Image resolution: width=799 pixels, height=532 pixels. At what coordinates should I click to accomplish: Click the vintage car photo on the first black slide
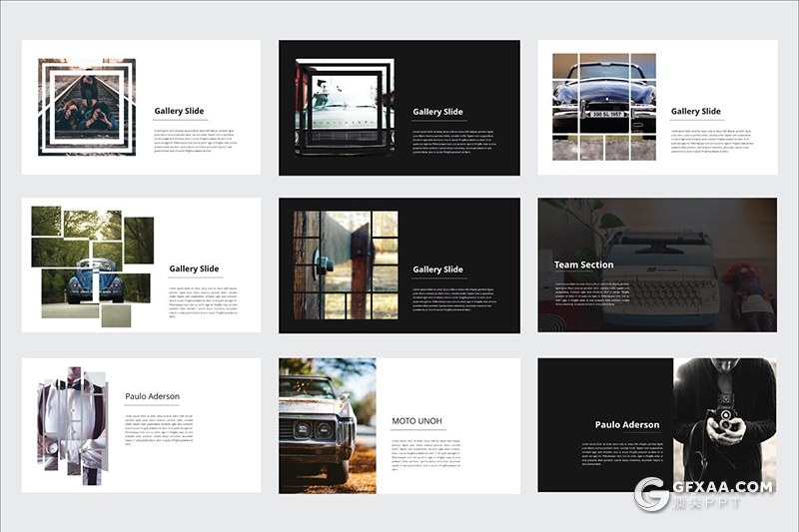pos(345,108)
